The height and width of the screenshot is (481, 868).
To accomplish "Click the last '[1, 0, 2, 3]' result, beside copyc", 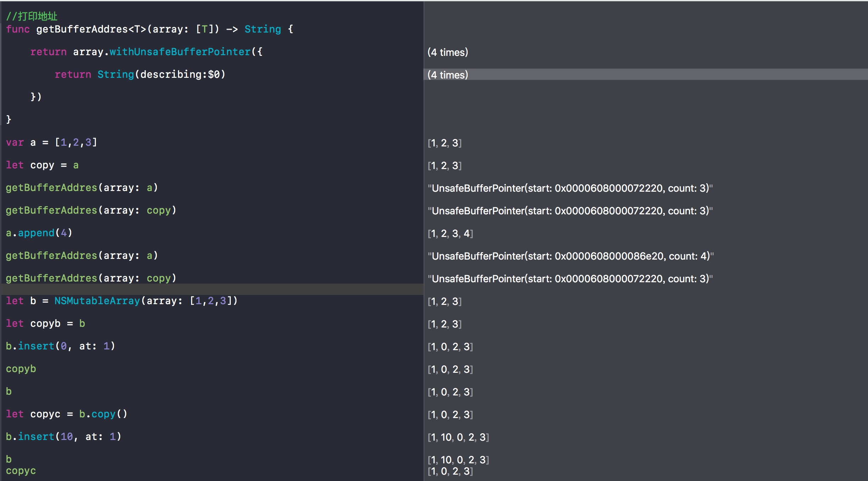I will click(450, 471).
